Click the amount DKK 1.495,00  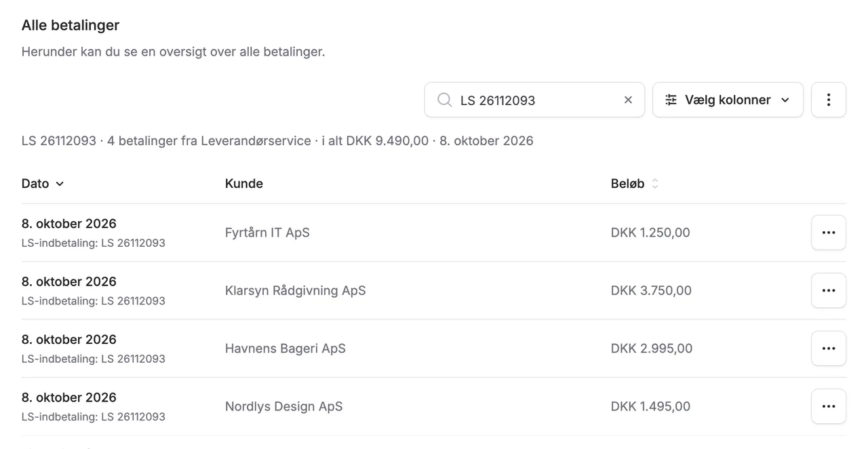pos(650,406)
